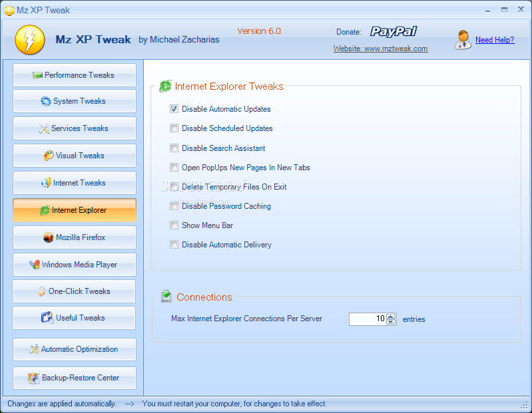Click the window resize grip corner
Screen dimensions: 532x413
click(525, 404)
